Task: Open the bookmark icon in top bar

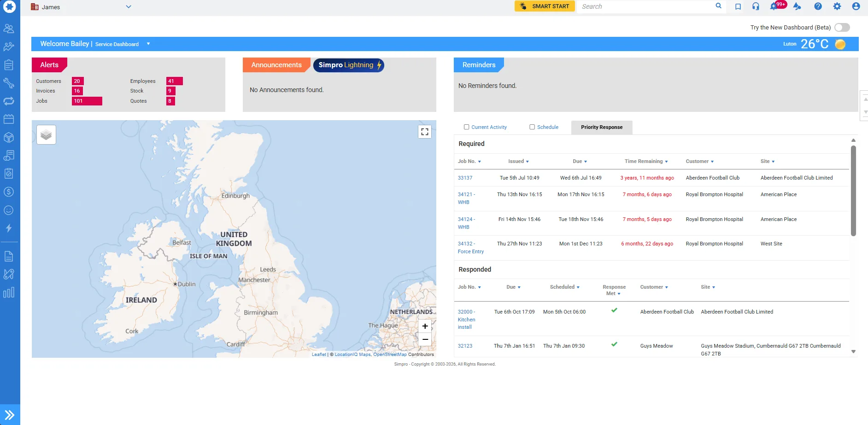Action: pyautogui.click(x=738, y=6)
